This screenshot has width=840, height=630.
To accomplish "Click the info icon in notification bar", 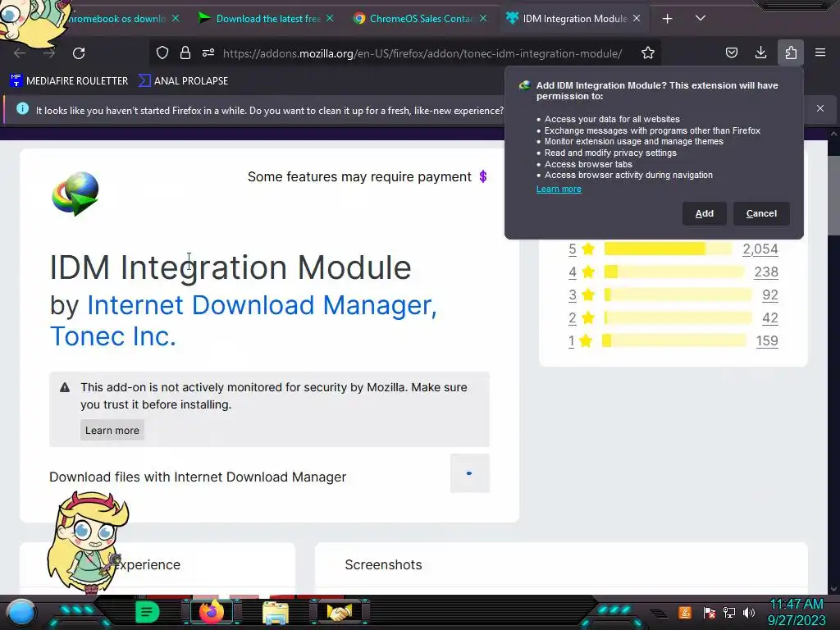I will (x=22, y=108).
